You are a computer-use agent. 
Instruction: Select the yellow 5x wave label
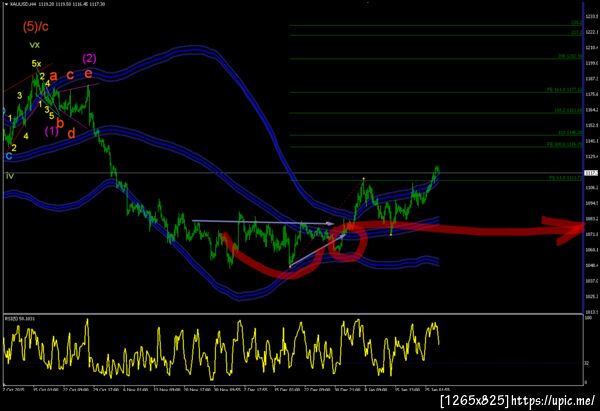click(36, 64)
